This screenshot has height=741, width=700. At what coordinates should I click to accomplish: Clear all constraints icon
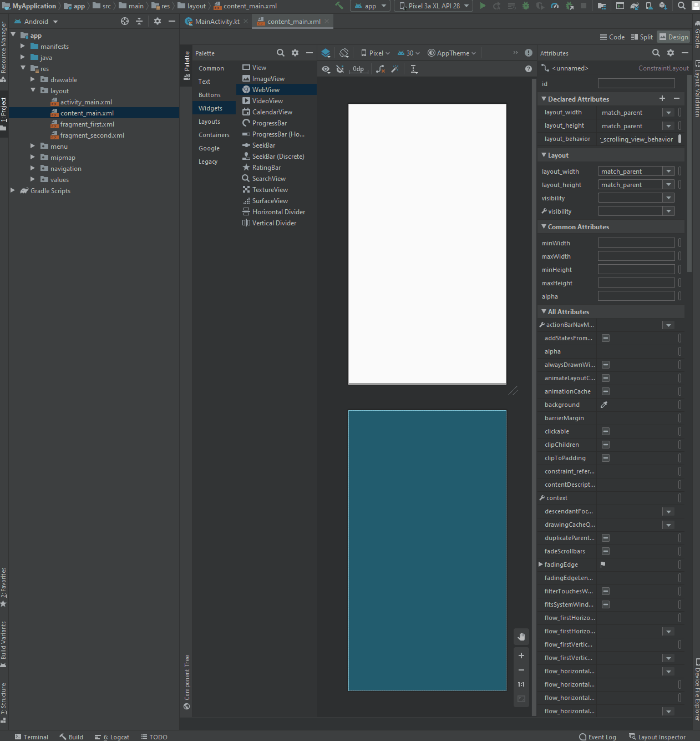coord(381,69)
